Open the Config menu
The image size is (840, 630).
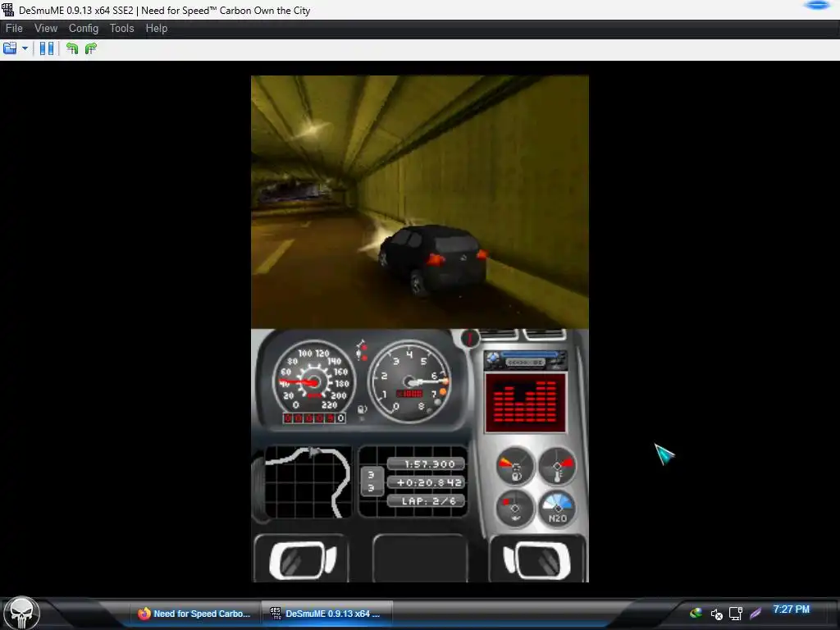(x=83, y=29)
